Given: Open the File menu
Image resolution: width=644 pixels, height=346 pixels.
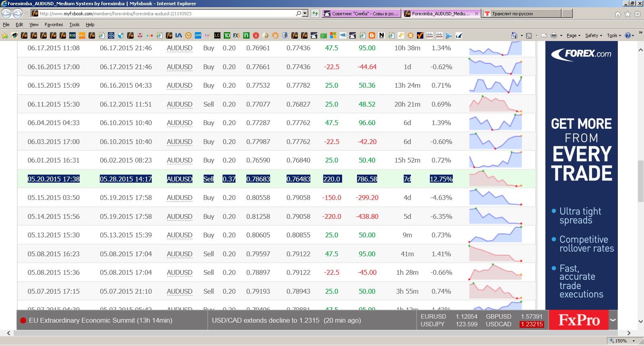Looking at the screenshot, I should click(6, 25).
